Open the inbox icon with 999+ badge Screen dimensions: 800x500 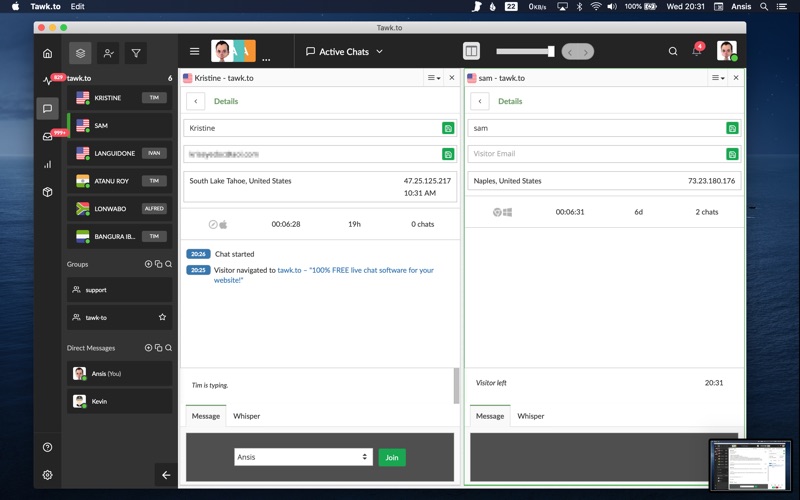pyautogui.click(x=47, y=136)
